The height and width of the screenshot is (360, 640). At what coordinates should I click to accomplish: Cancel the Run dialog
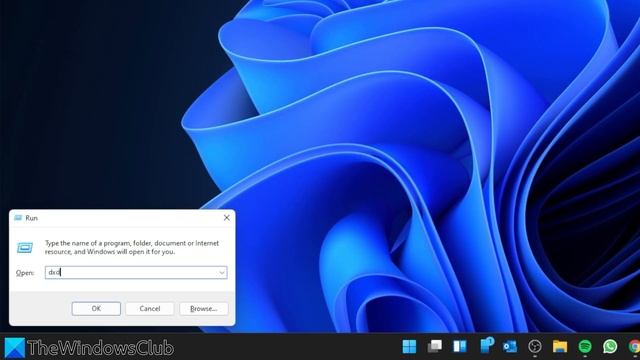pos(150,309)
